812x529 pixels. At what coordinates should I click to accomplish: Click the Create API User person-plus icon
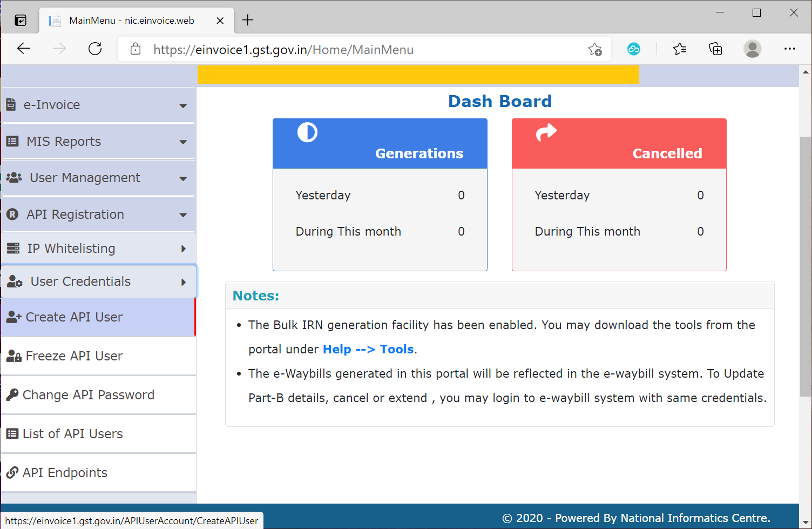[12, 317]
